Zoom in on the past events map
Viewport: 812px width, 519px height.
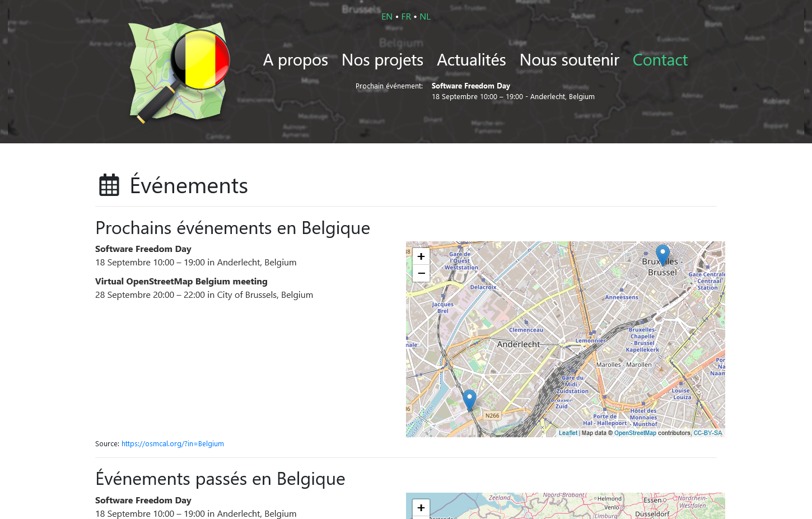pyautogui.click(x=421, y=507)
